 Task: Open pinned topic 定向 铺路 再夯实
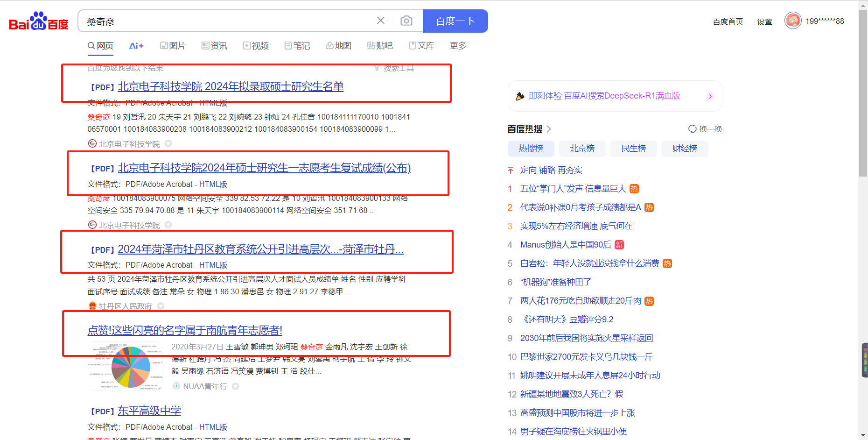[551, 170]
